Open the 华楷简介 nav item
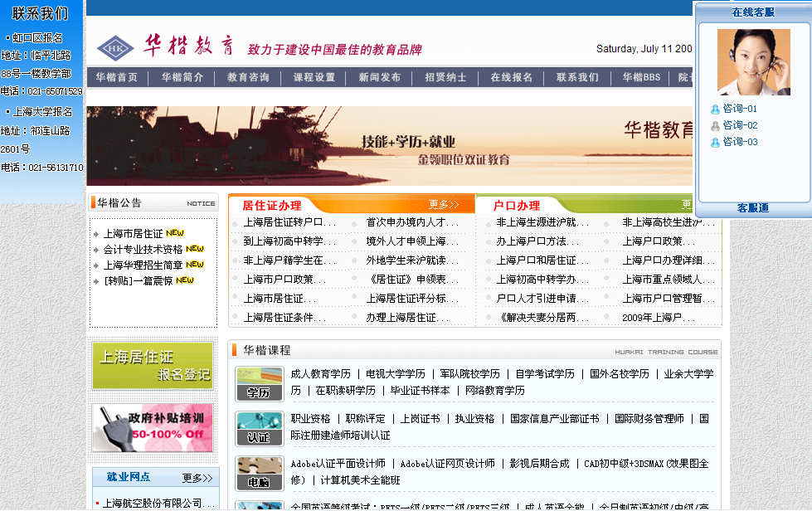 [x=182, y=77]
